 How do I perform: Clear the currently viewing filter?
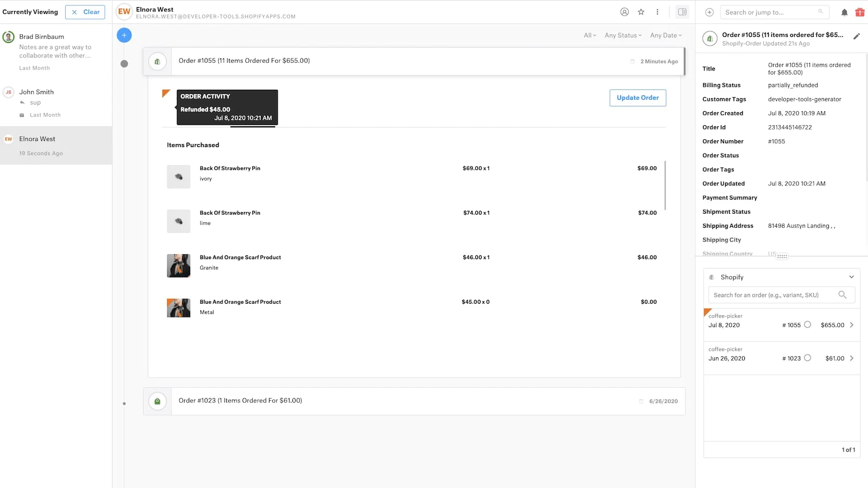[x=85, y=12]
